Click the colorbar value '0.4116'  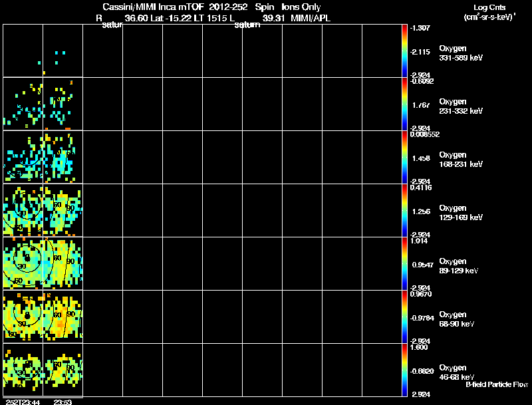(x=421, y=188)
